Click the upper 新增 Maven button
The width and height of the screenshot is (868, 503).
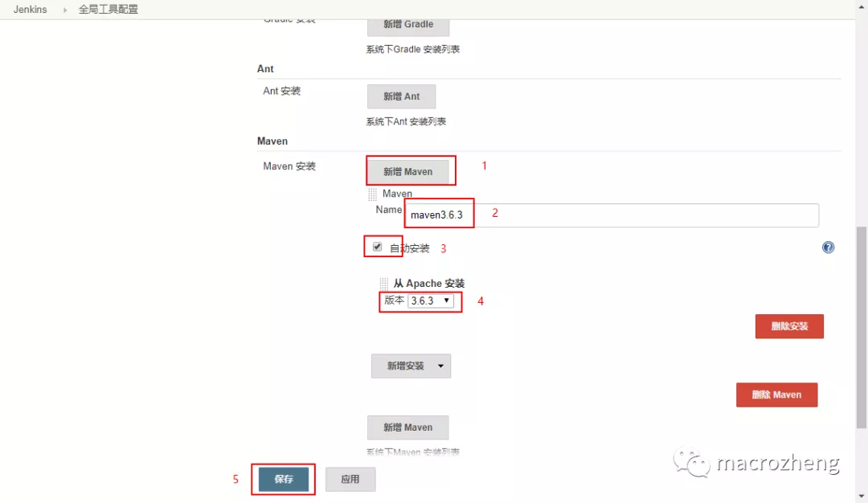[x=408, y=171]
